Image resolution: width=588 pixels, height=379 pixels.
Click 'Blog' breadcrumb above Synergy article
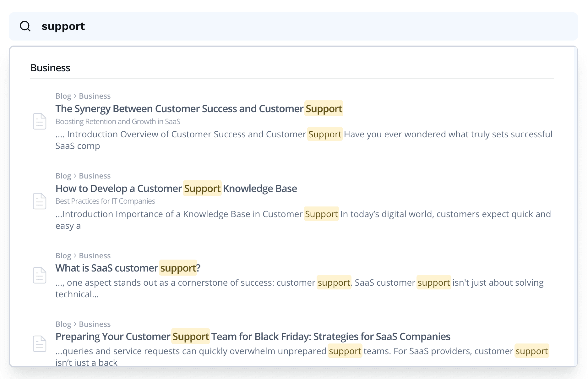coord(63,96)
